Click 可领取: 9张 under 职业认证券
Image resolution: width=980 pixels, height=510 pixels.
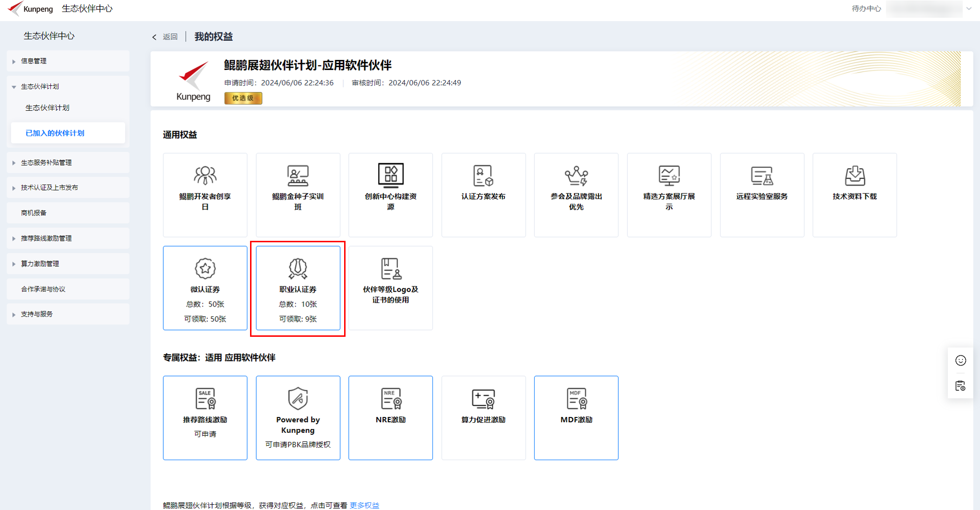coord(298,319)
